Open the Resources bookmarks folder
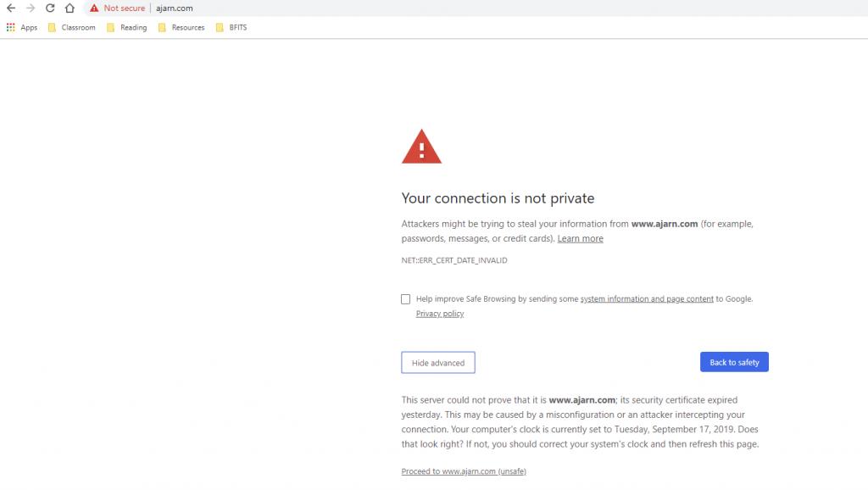The height and width of the screenshot is (490, 868). click(x=181, y=27)
